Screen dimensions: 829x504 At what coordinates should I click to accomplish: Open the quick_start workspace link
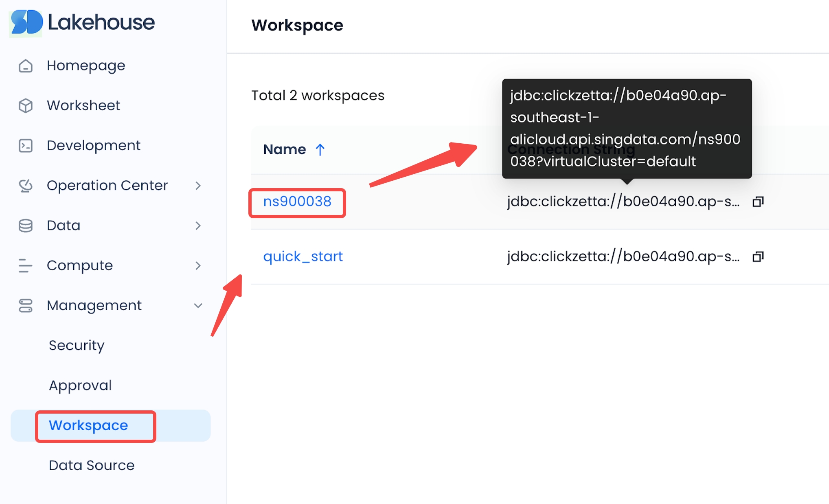coord(303,256)
